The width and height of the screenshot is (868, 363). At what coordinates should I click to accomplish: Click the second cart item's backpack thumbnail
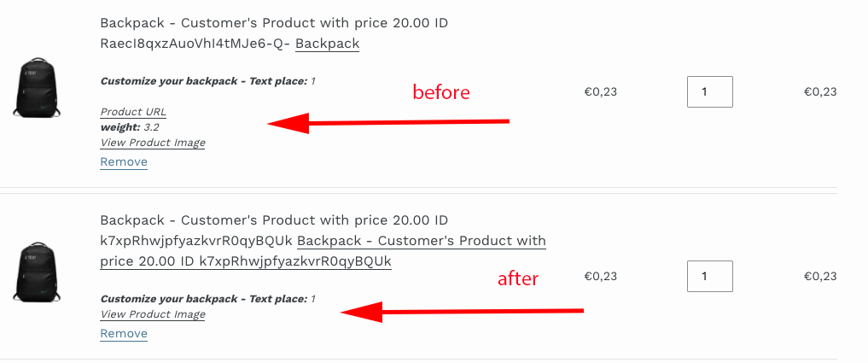[34, 273]
